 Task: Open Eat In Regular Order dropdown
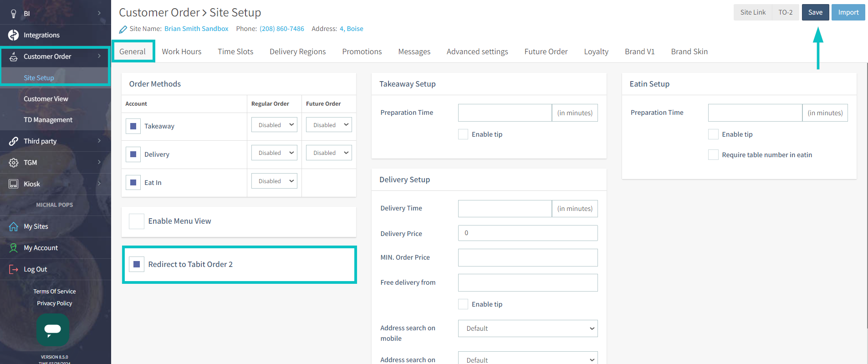point(274,181)
